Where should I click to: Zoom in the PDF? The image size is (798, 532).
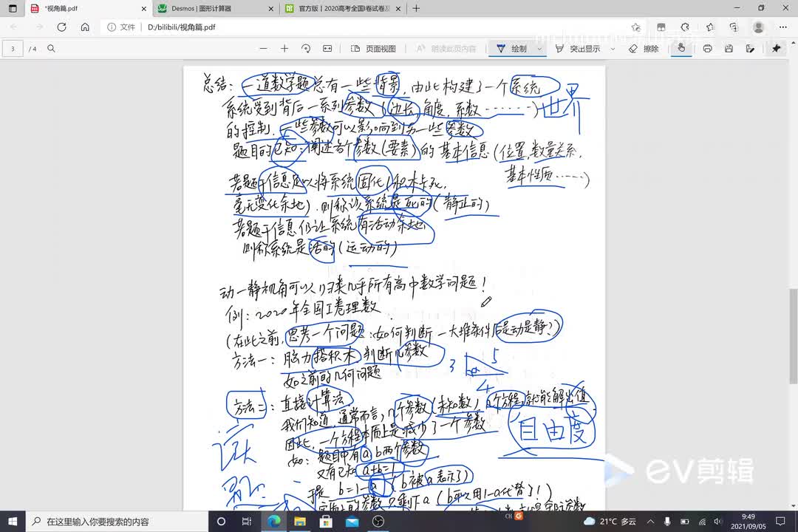[x=284, y=48]
